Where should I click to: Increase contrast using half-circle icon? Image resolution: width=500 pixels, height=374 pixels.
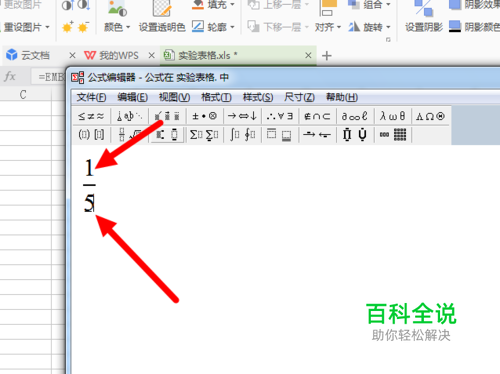68,5
